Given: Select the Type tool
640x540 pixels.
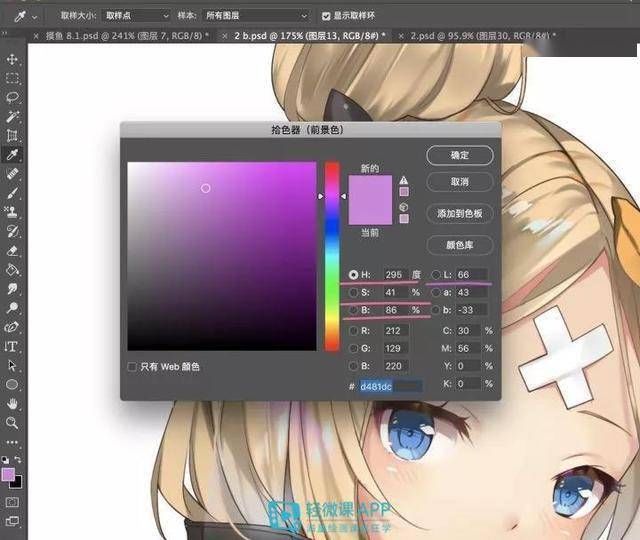Looking at the screenshot, I should point(12,346).
